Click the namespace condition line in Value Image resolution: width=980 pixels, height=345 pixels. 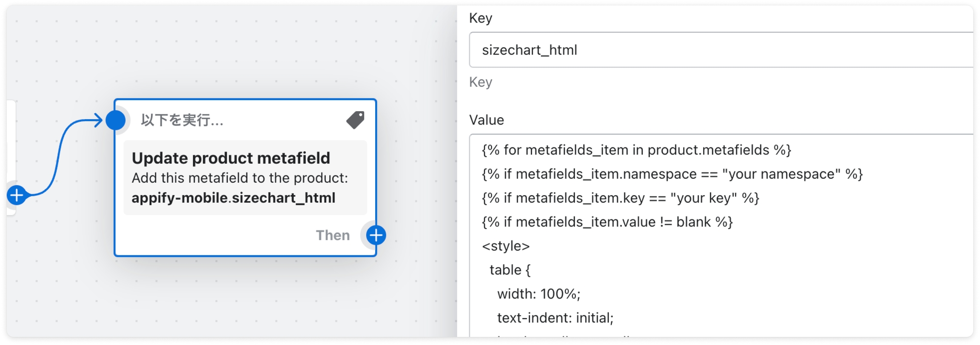672,174
